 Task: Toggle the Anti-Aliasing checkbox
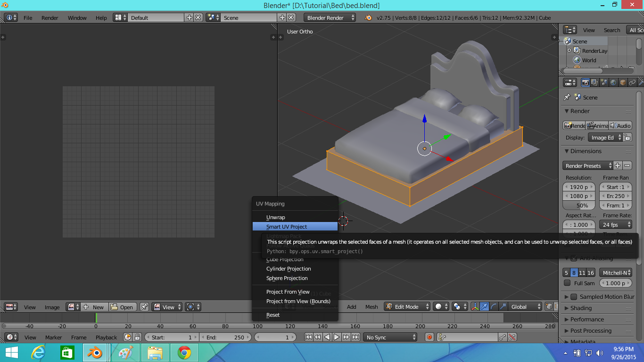574,258
